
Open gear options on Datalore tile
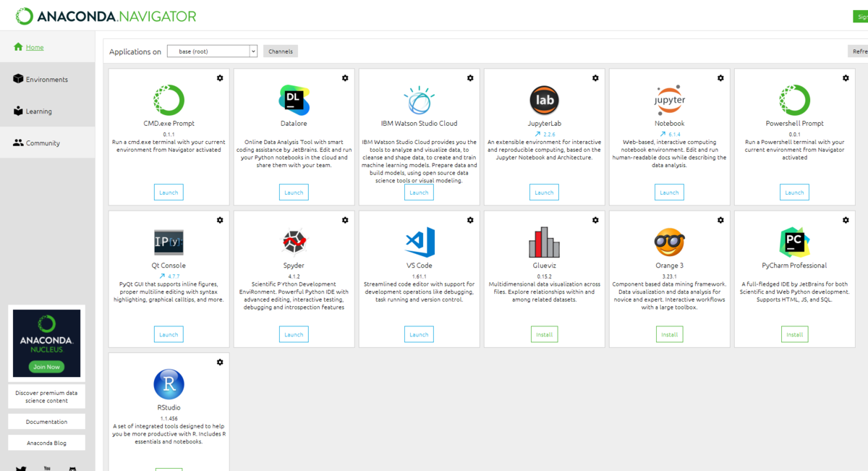point(345,78)
